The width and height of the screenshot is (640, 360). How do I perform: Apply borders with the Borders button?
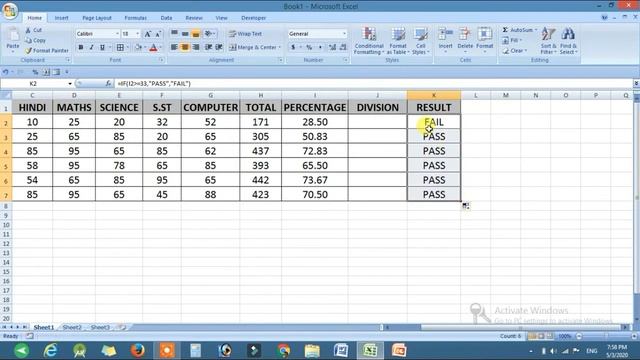pos(120,47)
